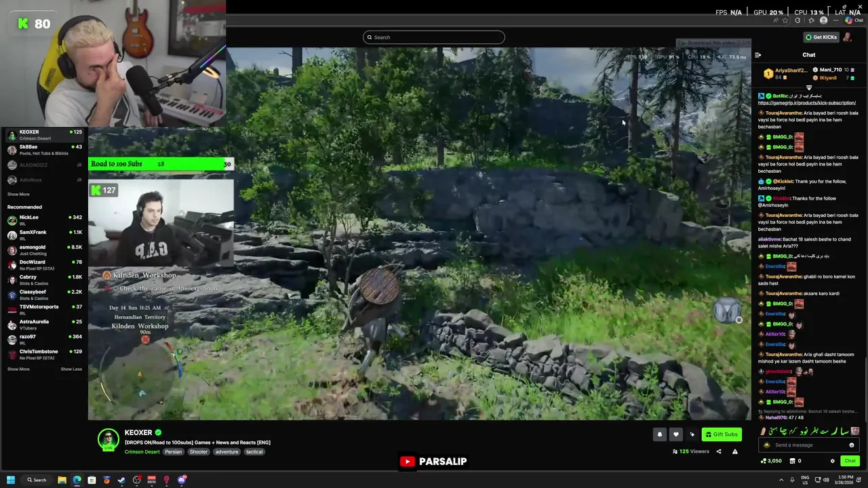Open Classybeef recommended channel
This screenshot has height=488, width=868.
[44, 295]
